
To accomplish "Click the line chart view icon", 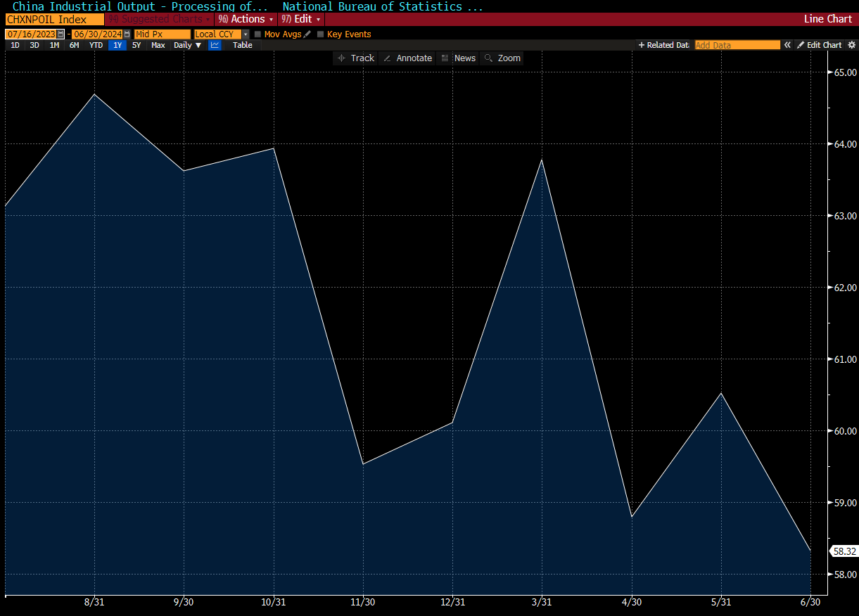I will click(215, 45).
